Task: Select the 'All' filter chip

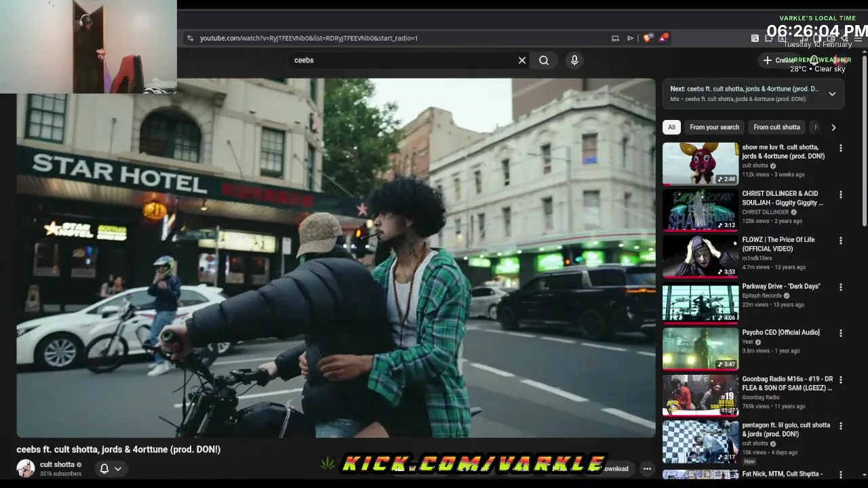Action: (671, 127)
